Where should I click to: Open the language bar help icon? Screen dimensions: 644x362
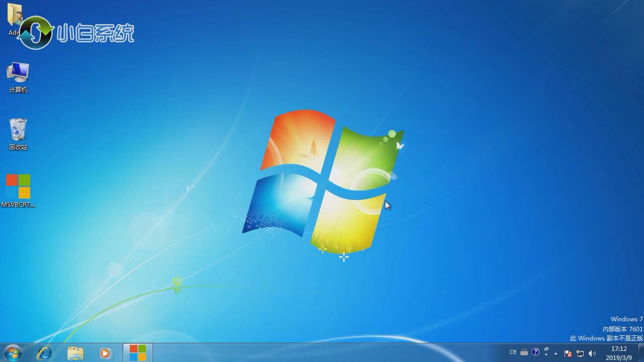tap(535, 352)
